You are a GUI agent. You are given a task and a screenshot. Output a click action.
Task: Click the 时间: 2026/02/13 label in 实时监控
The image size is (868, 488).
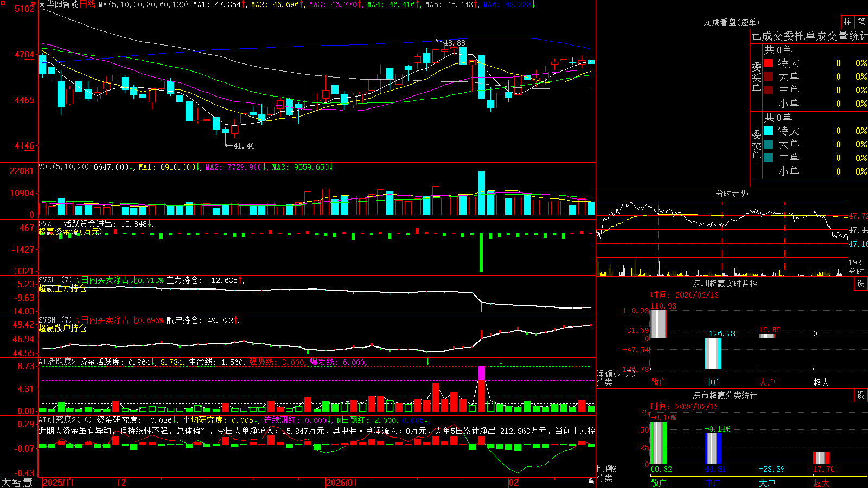point(685,295)
